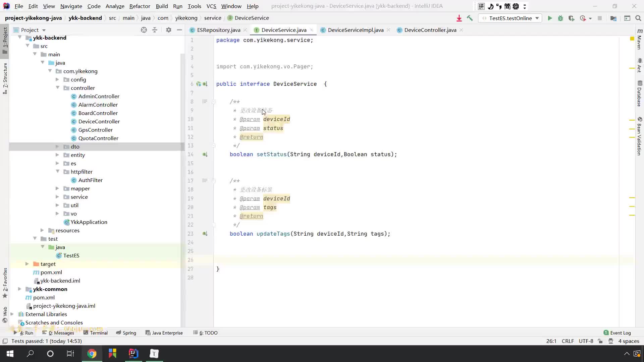
Task: Toggle javadoc rendering on line 8
Action: pyautogui.click(x=205, y=102)
